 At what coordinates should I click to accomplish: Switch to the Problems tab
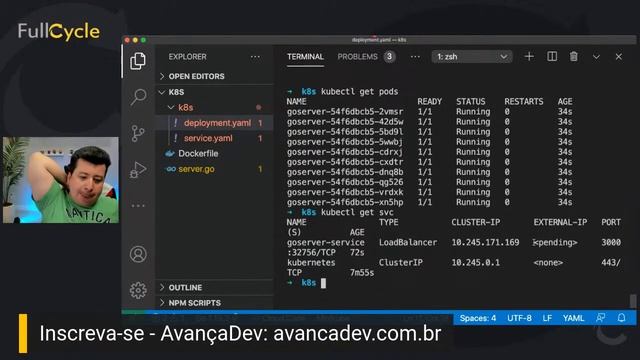(x=358, y=57)
